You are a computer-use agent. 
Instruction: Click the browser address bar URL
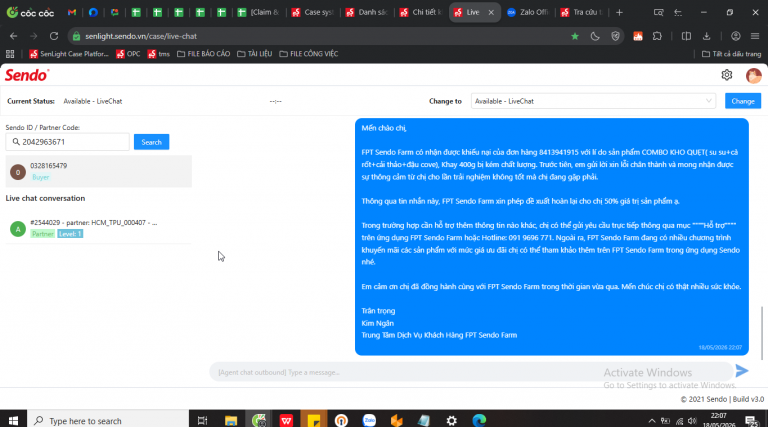click(x=141, y=36)
